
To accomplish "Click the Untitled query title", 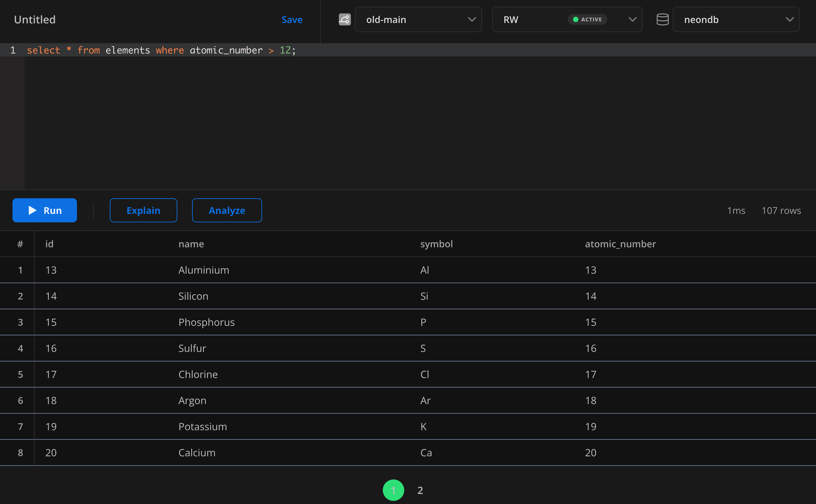I will coord(35,20).
